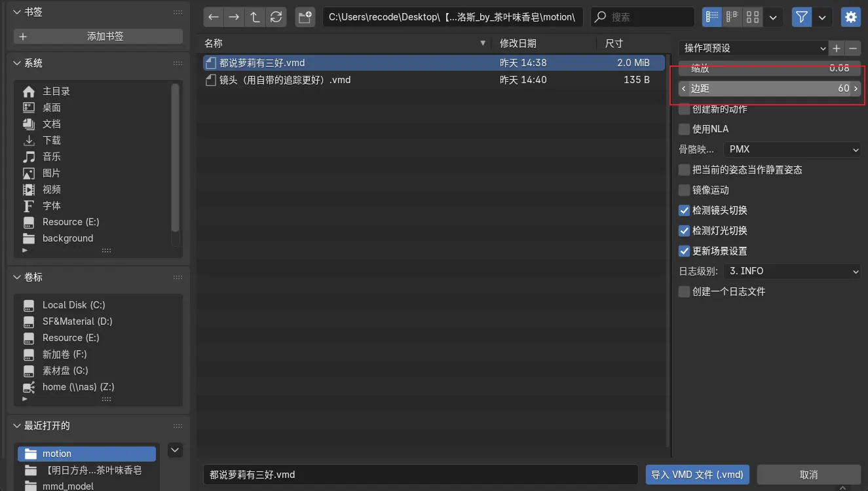Screen dimensions: 868x491
Task: Toggle the file filter funnel icon
Action: pyautogui.click(x=802, y=17)
